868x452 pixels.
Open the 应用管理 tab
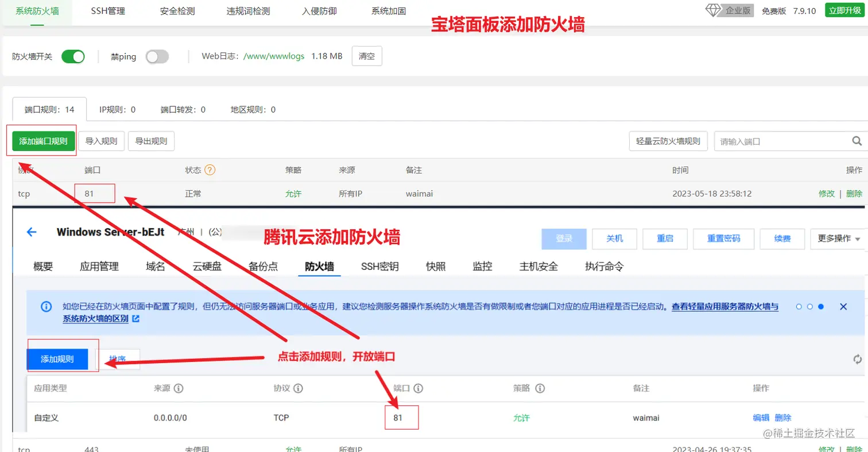(99, 266)
